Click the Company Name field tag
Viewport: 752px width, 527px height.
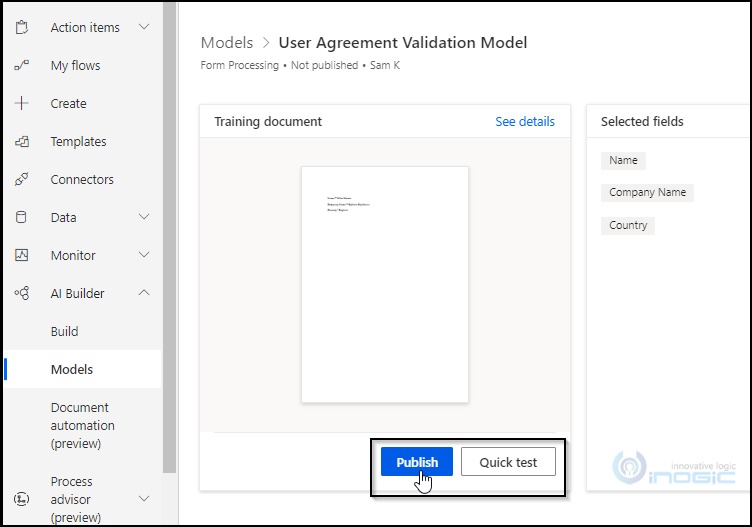click(x=647, y=192)
